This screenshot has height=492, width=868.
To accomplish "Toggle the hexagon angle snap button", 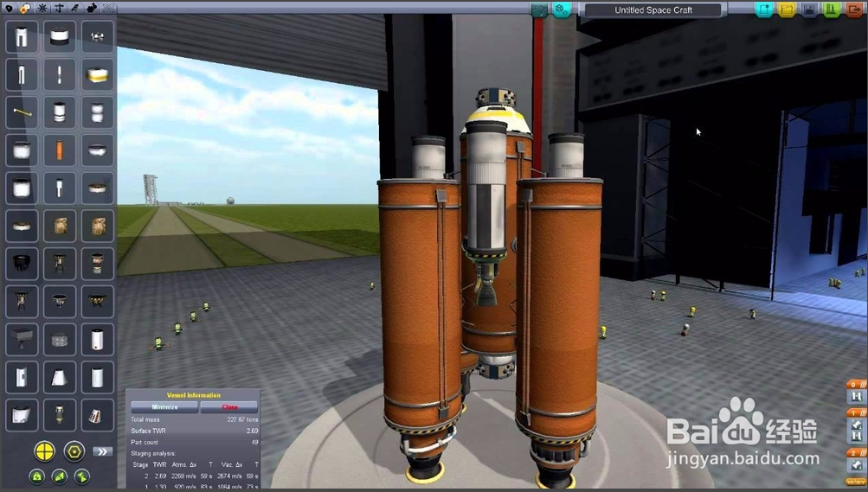I will [74, 451].
